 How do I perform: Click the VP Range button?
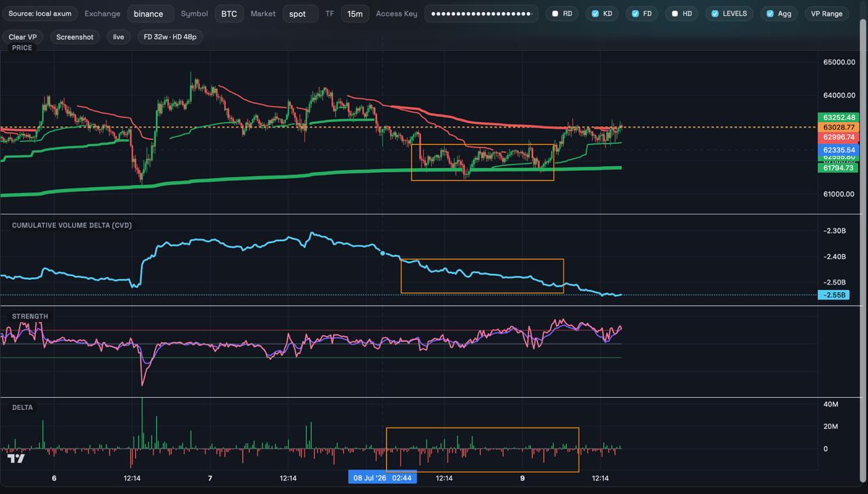(x=827, y=14)
